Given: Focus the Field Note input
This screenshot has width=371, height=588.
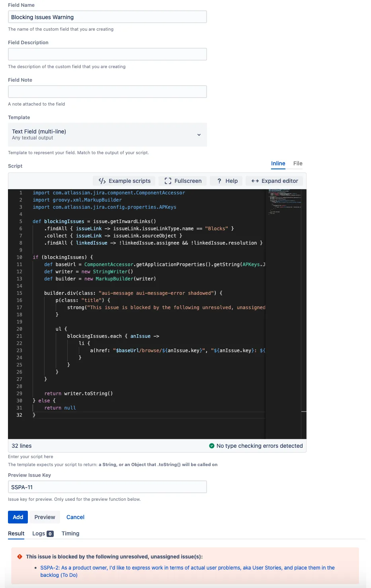Looking at the screenshot, I should click(x=107, y=92).
